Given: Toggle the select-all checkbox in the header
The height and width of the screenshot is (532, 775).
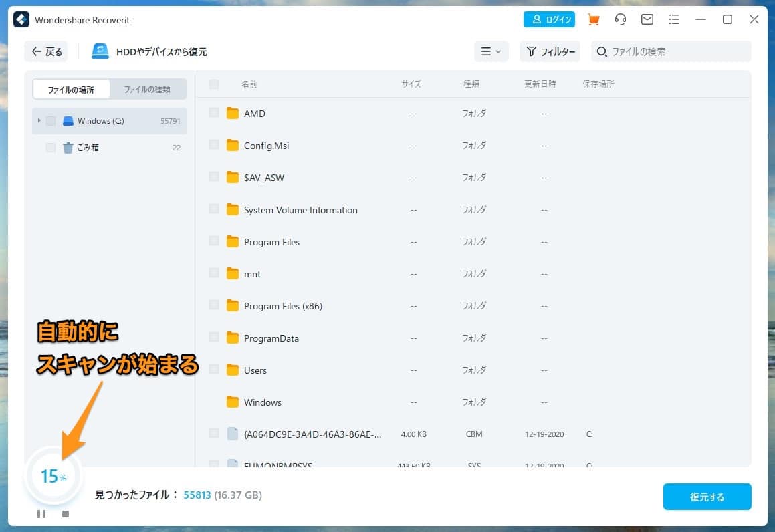Looking at the screenshot, I should [214, 84].
